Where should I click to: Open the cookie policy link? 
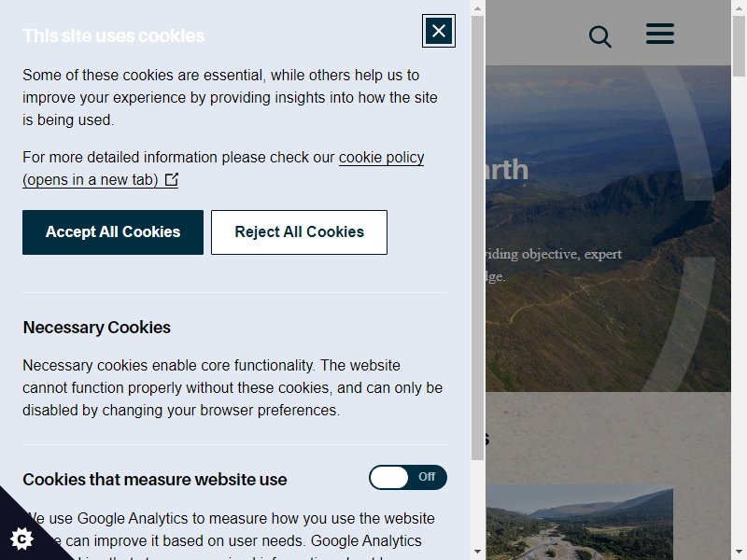[223, 169]
